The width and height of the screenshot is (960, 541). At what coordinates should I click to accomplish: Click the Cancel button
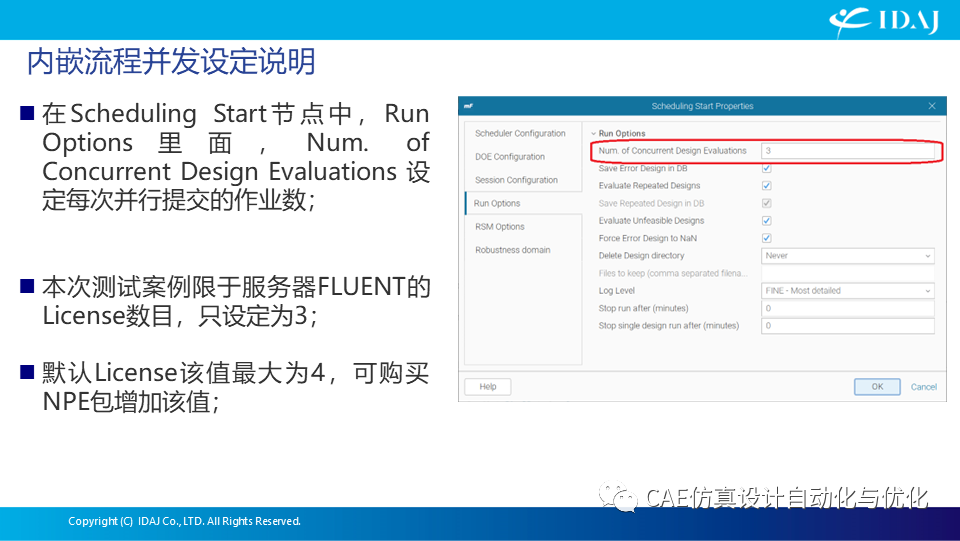pos(923,387)
